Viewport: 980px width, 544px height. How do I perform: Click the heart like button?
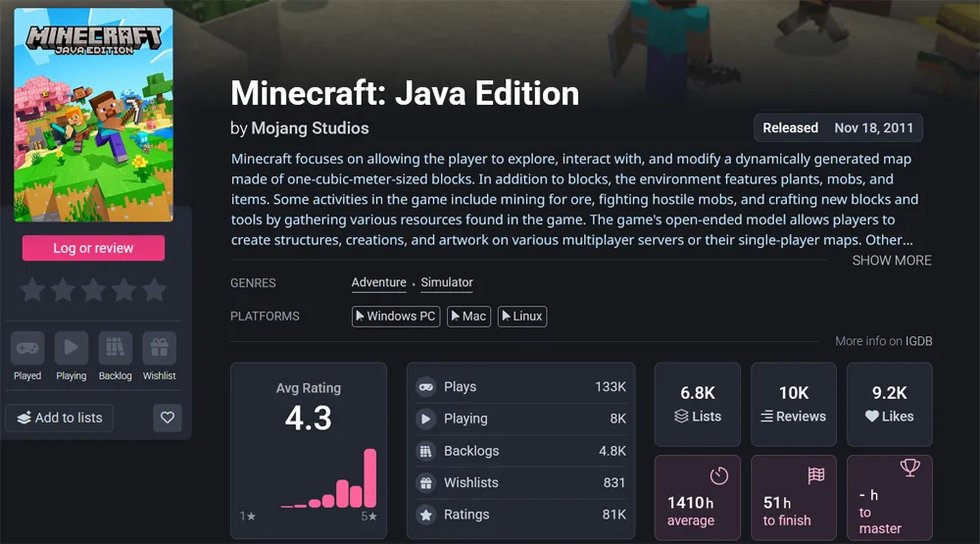point(168,418)
